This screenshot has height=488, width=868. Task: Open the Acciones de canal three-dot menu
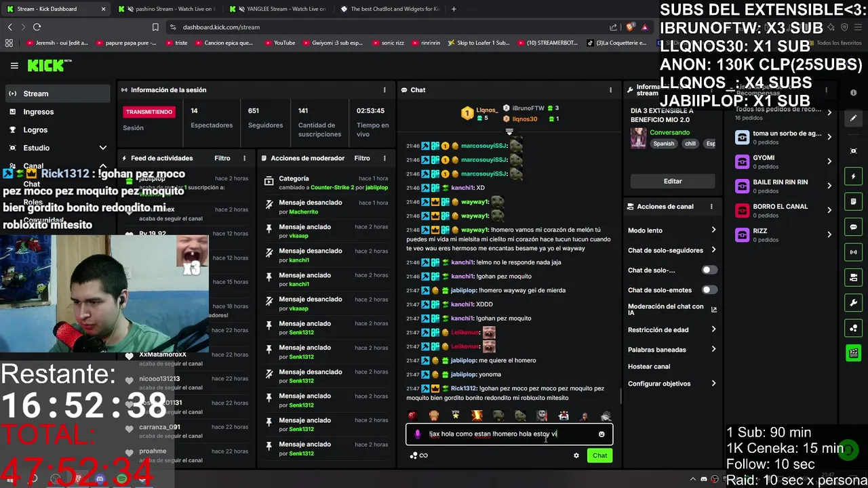[711, 206]
